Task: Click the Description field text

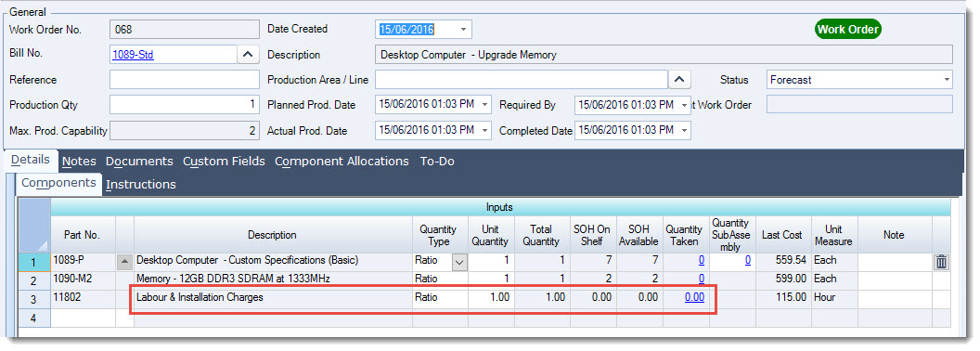Action: 664,55
